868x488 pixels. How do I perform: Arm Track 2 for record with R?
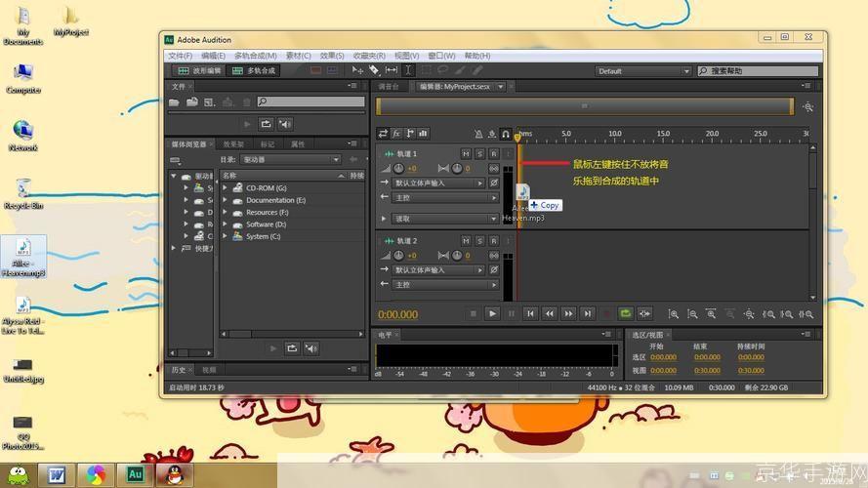tap(494, 241)
